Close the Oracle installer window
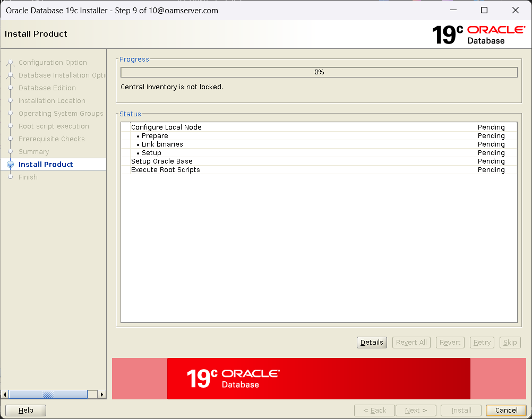 (x=515, y=10)
